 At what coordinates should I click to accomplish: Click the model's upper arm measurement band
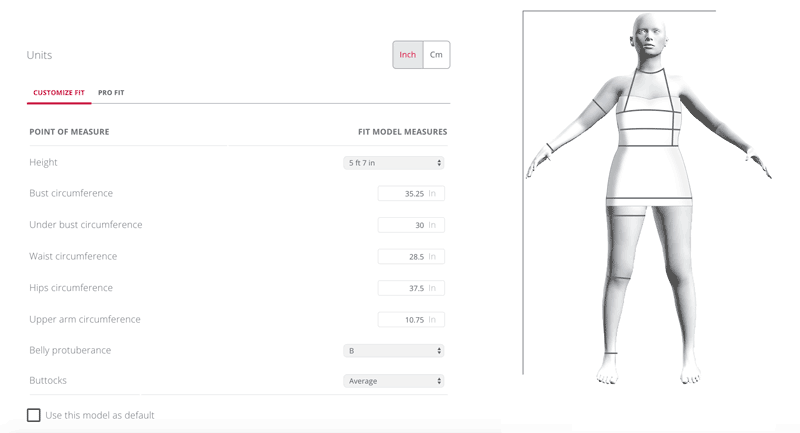tap(599, 108)
